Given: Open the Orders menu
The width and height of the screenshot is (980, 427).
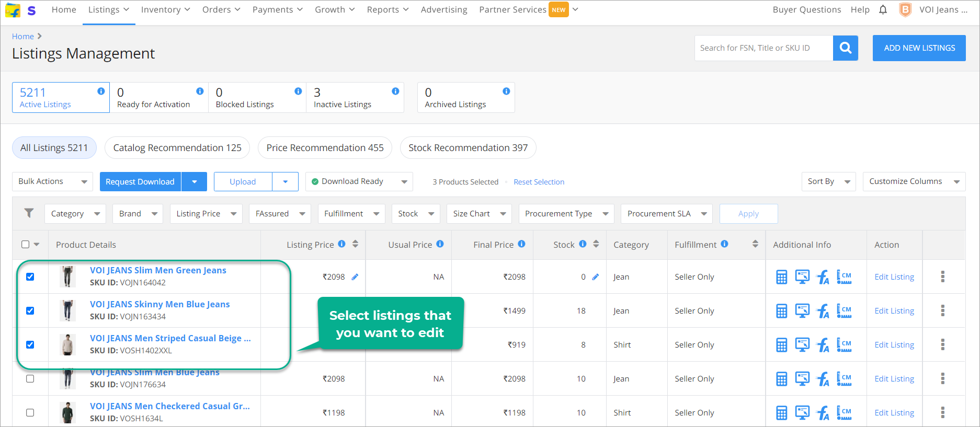Looking at the screenshot, I should click(222, 10).
